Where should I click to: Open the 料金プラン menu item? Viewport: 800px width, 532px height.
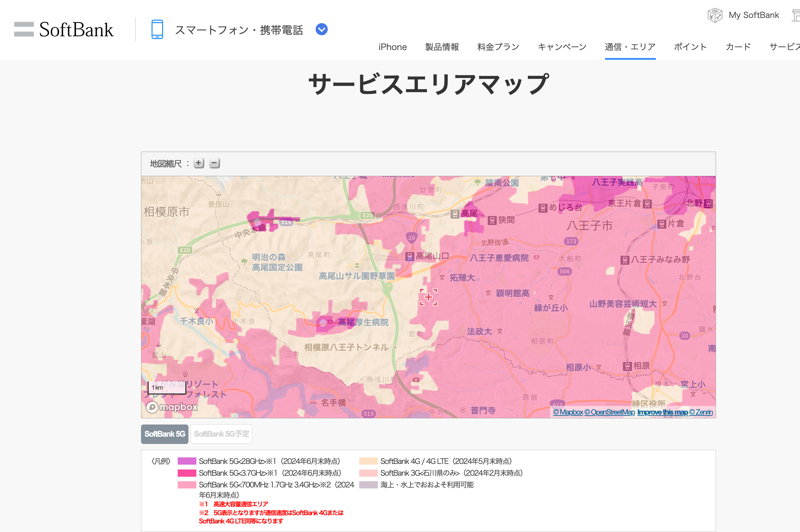(x=498, y=47)
